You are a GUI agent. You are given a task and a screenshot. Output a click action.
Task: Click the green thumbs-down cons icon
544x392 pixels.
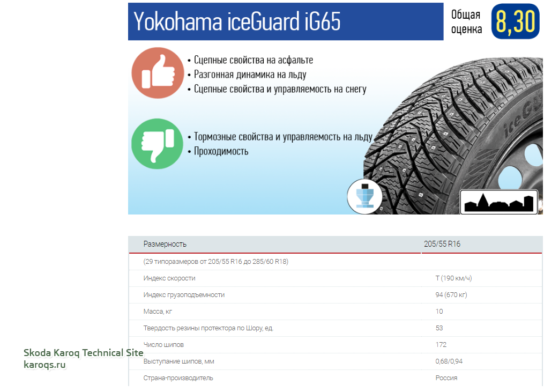tap(157, 144)
